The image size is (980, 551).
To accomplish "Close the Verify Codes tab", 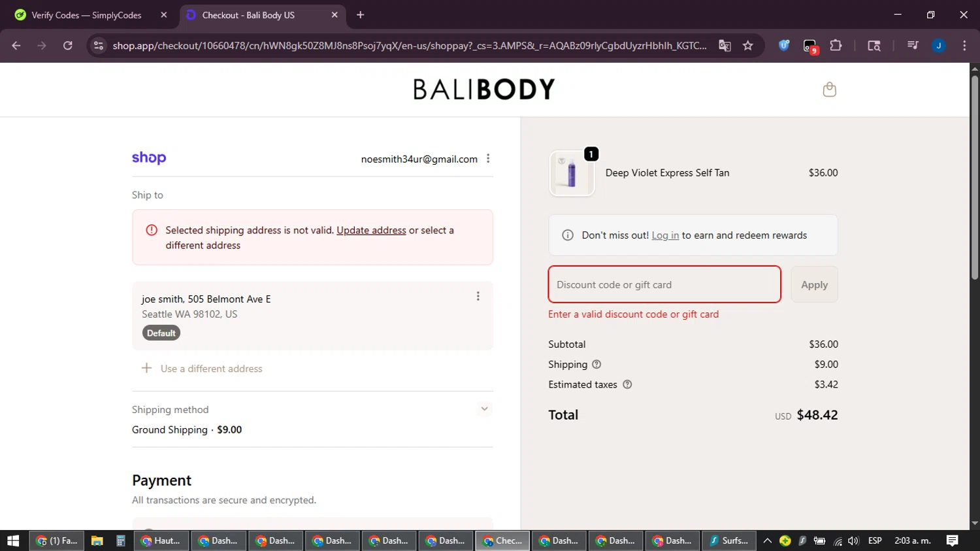I will point(164,15).
